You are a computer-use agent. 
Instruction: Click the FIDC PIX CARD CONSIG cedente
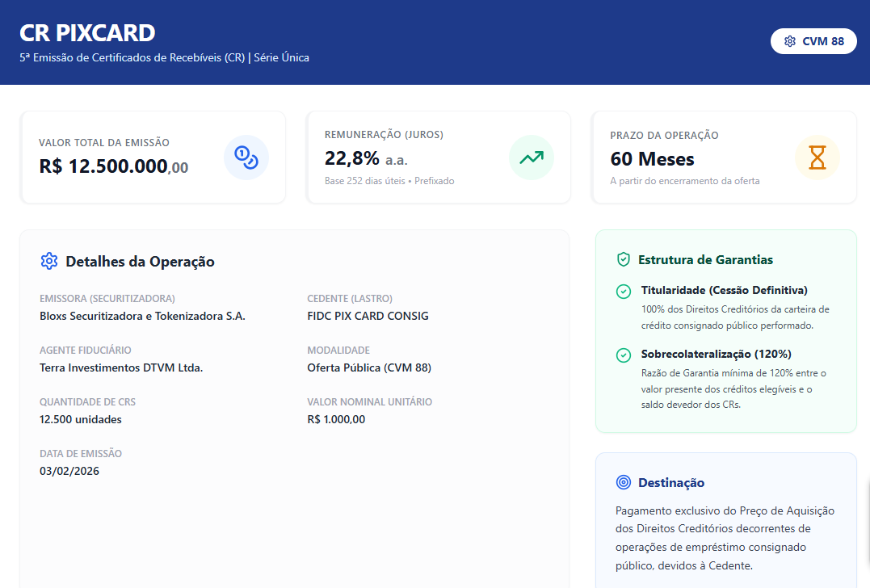point(368,316)
